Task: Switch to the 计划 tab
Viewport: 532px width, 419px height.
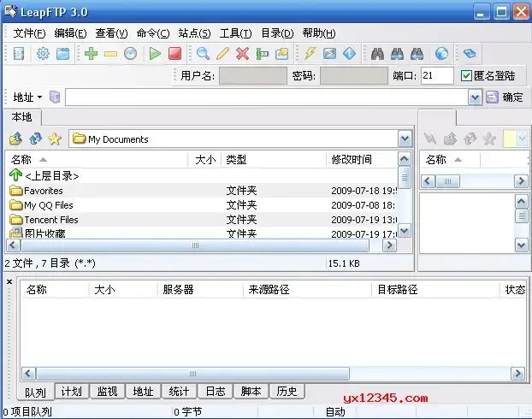Action: [71, 392]
